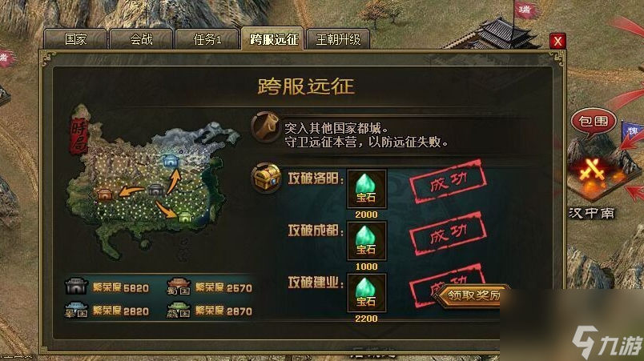This screenshot has height=361, width=644.
Task: Click the gray central city on map
Action: click(155, 190)
